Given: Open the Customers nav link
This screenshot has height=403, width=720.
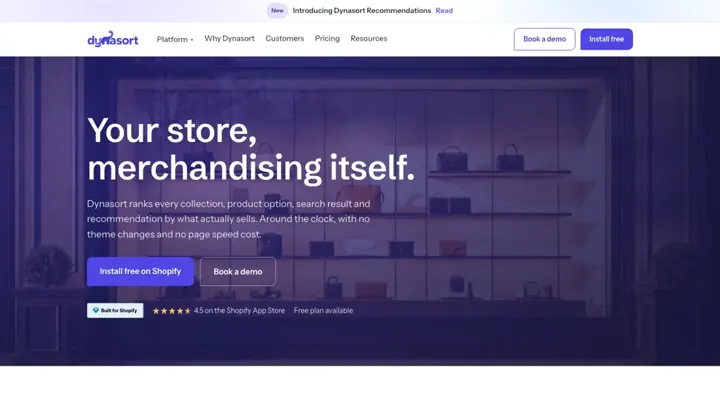Looking at the screenshot, I should pyautogui.click(x=285, y=39).
